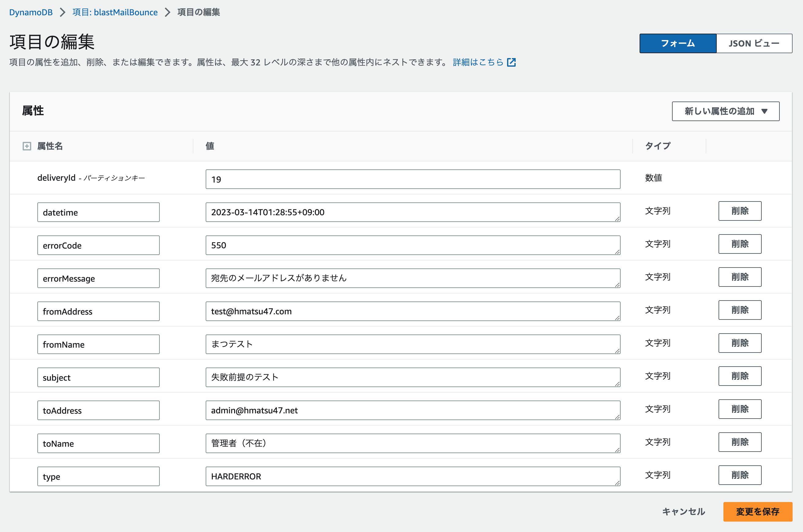Image resolution: width=803 pixels, height=532 pixels.
Task: Delete the toName attribute
Action: (740, 442)
